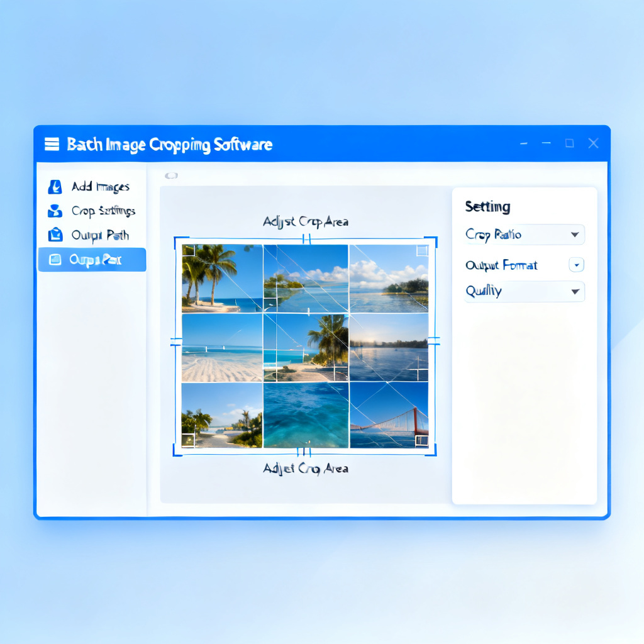644x644 pixels.
Task: Expand the Quality dropdown
Action: pyautogui.click(x=525, y=292)
